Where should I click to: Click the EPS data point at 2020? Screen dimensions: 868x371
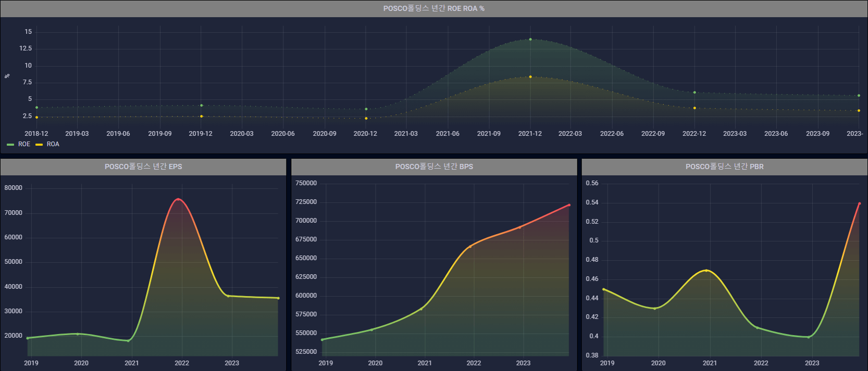[x=78, y=334]
